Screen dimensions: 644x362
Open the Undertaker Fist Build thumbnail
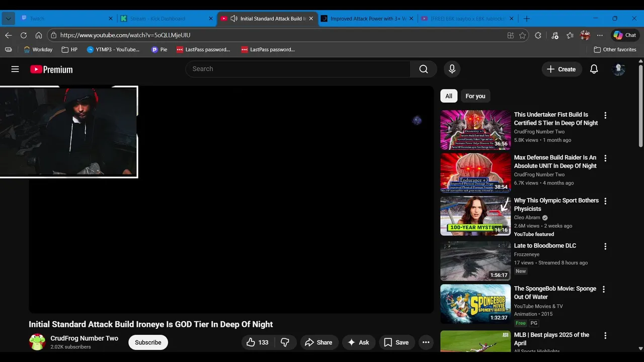475,130
